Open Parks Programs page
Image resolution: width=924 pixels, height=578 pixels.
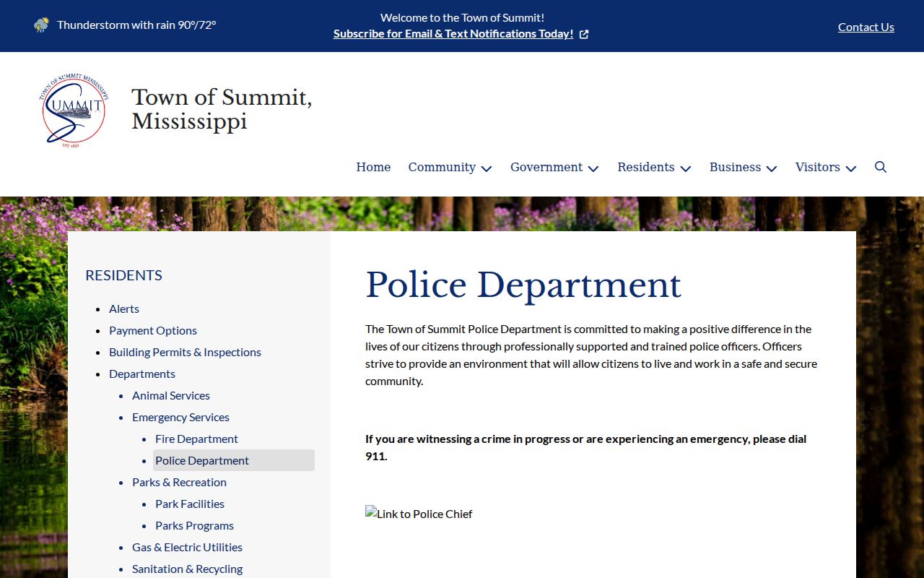[x=194, y=525]
